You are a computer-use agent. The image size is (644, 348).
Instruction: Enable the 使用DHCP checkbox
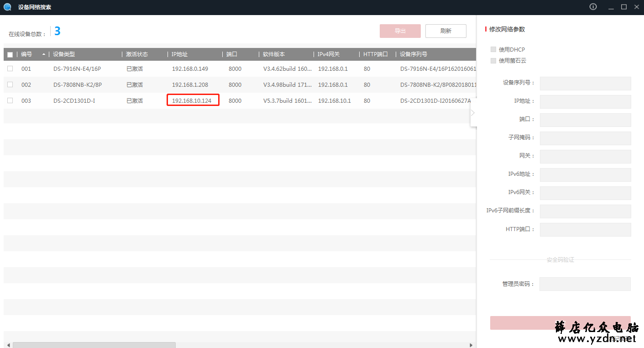493,49
